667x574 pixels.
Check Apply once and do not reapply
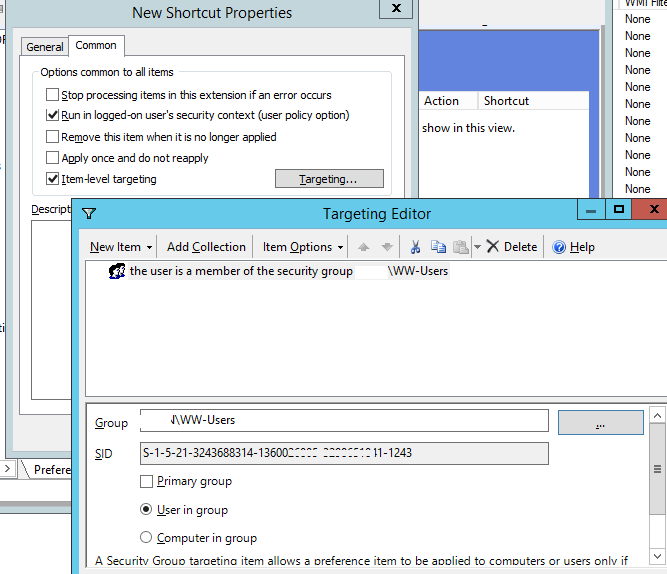point(52,157)
